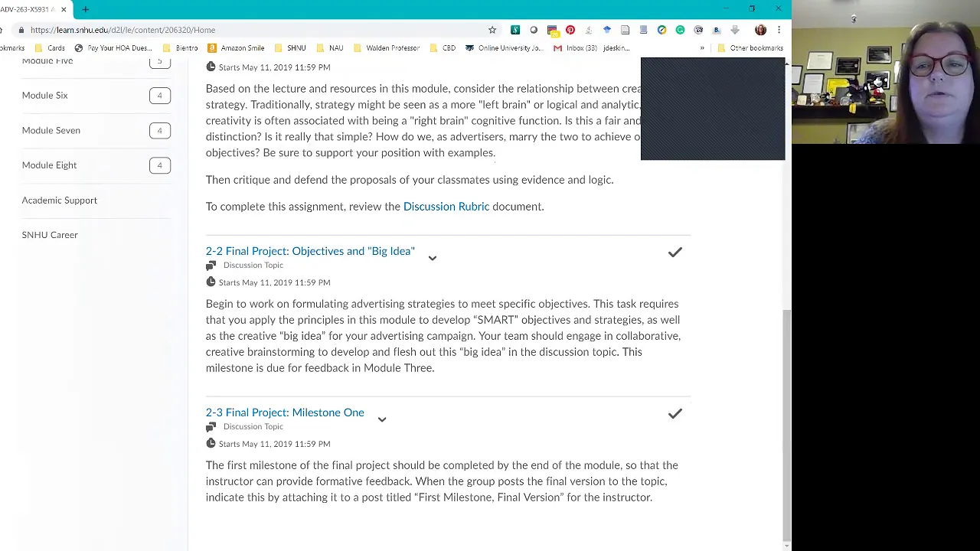Screen dimensions: 980x551
Task: Click the lock icon in the address bar
Action: click(x=21, y=30)
